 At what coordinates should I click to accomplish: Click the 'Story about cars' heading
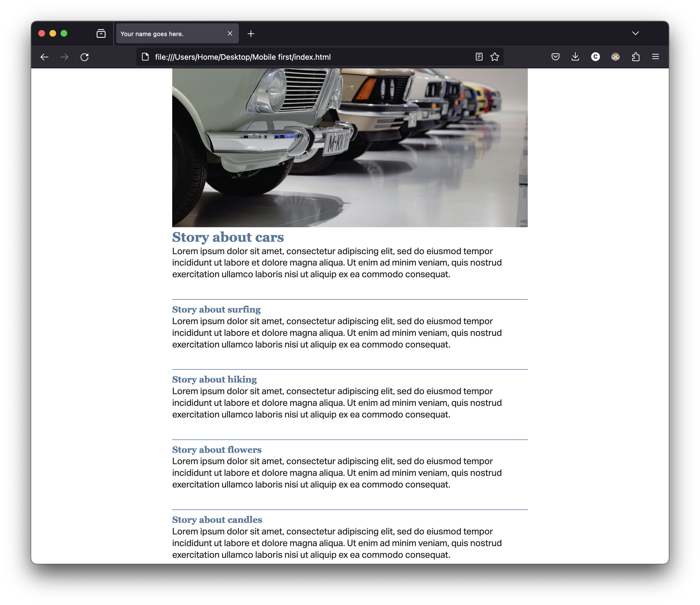[228, 237]
